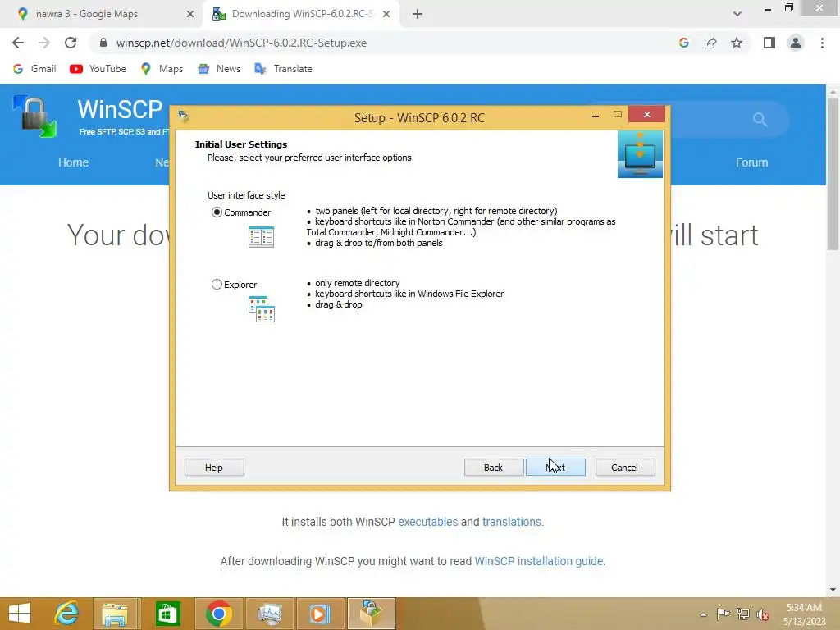Screen dimensions: 840x630
Task: Minimize the WinSCP setup dialog
Action: [x=596, y=115]
